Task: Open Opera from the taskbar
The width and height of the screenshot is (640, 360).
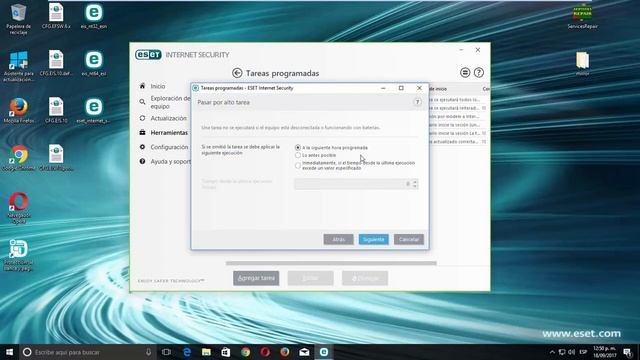Action: [x=265, y=352]
